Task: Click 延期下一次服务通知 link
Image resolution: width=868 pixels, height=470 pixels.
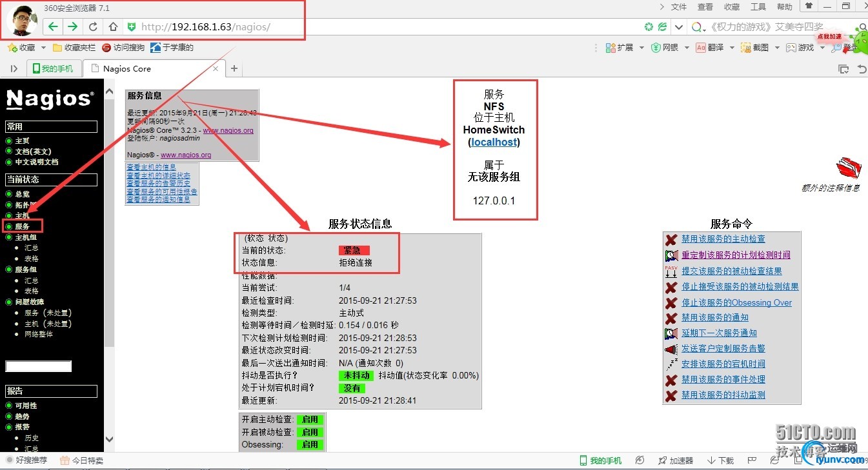Action: click(x=720, y=333)
